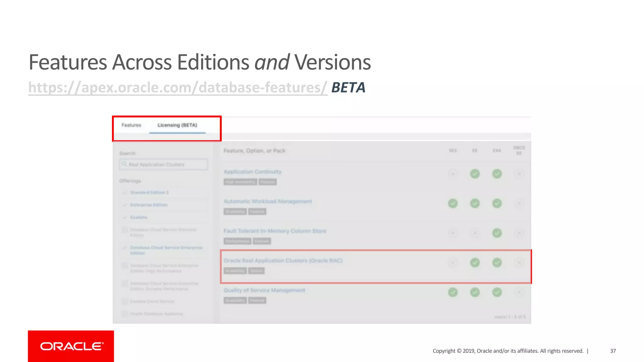Click the EXA checkmark in Oracle RAC row
644x362 pixels.
point(497,262)
